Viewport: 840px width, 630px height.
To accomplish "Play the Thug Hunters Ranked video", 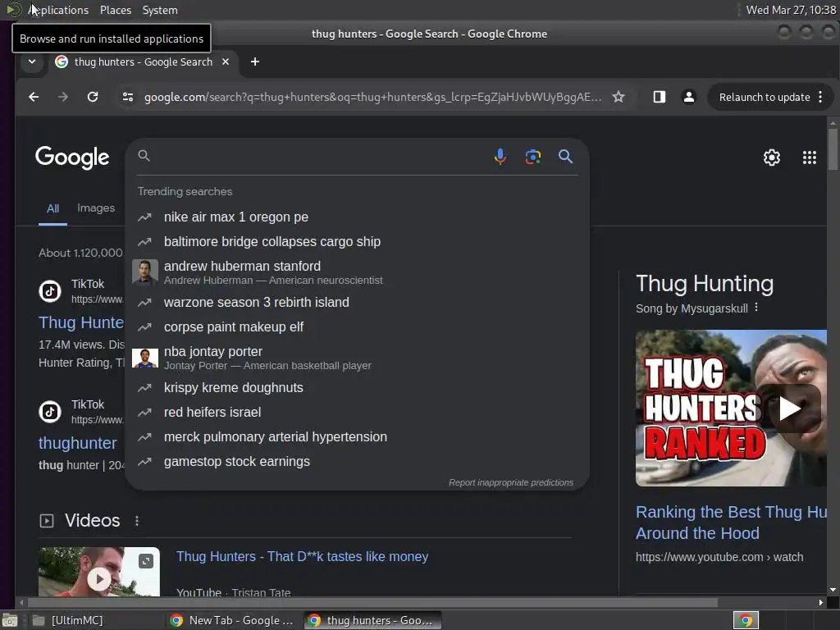I will click(789, 409).
